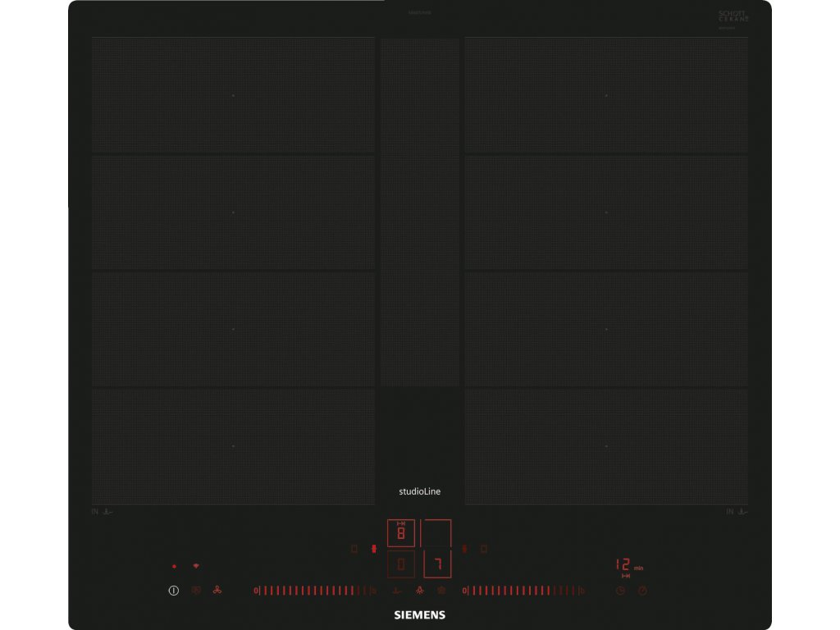Toggle the right outer flex zone icon

tap(484, 549)
